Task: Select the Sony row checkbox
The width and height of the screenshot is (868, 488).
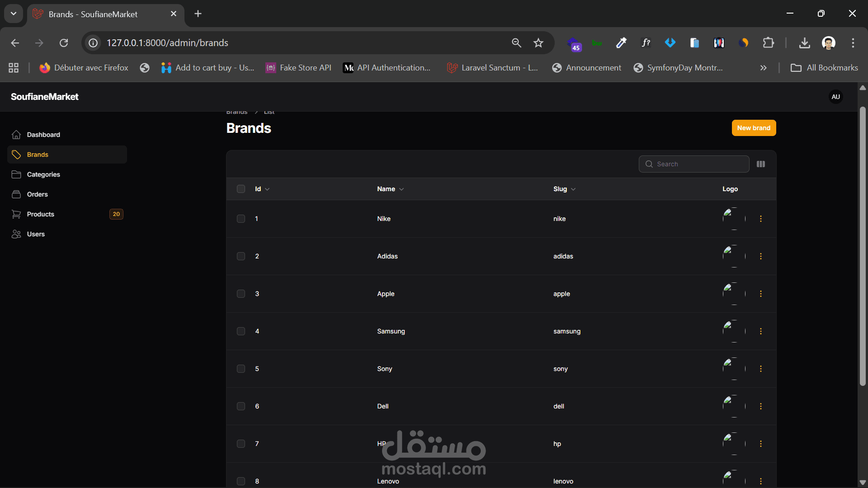Action: tap(241, 369)
